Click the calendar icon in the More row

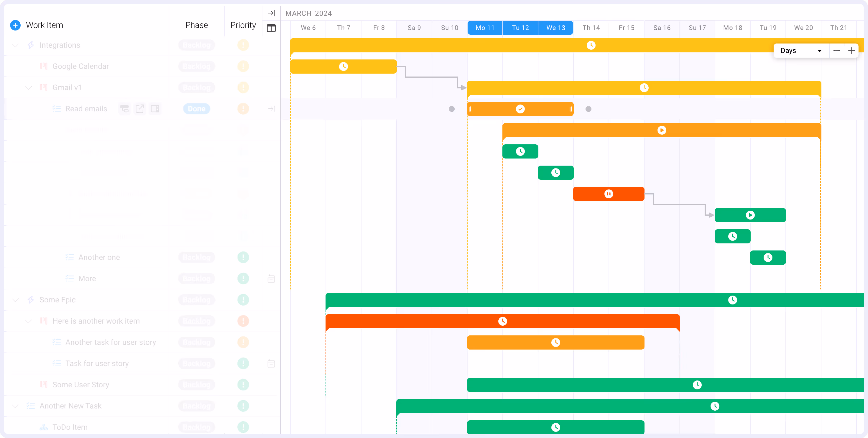271,279
